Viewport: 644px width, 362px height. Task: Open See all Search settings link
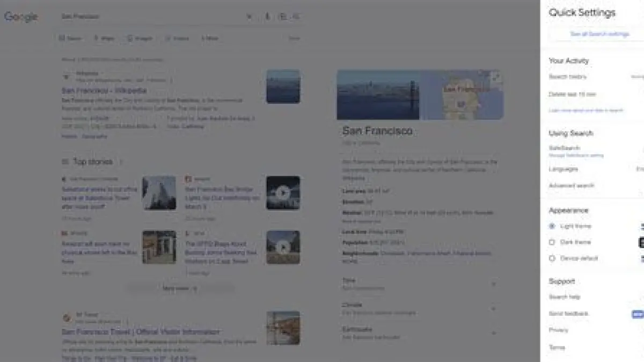pos(599,34)
